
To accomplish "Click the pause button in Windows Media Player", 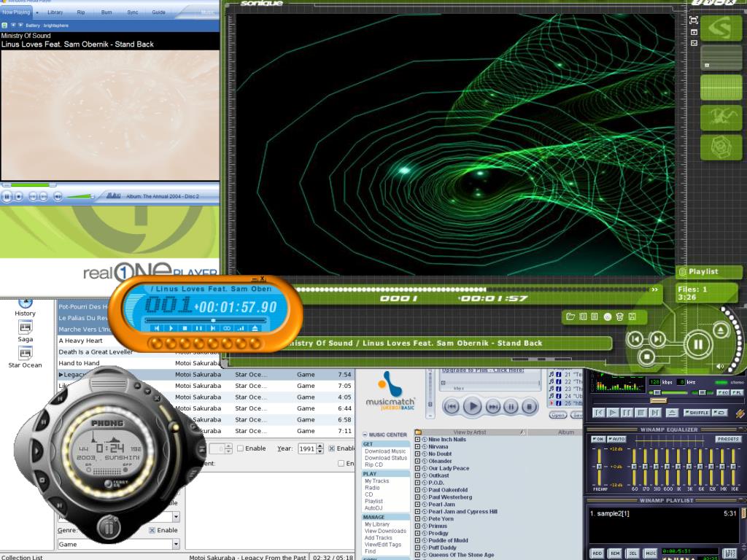I will click(7, 196).
